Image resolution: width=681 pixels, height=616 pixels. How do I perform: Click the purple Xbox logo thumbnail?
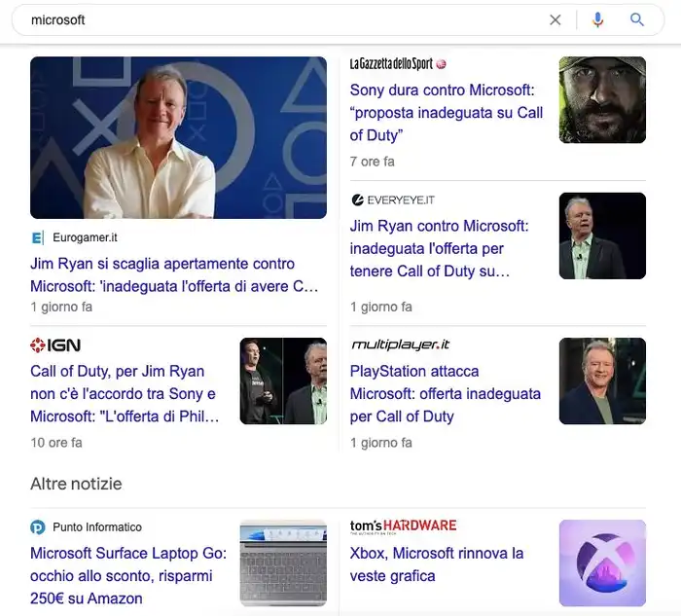(x=602, y=563)
